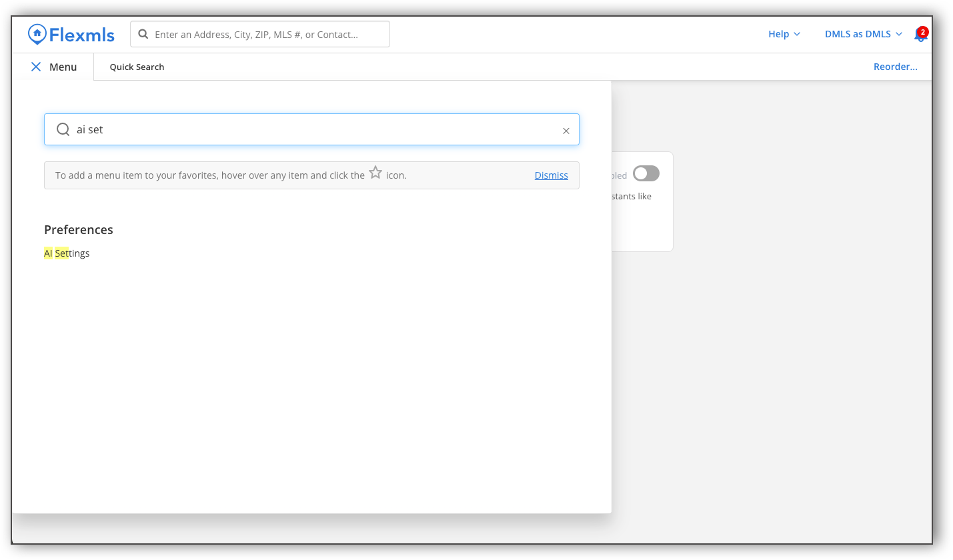Open the notifications bell
Image resolution: width=953 pixels, height=560 pixels.
click(920, 36)
